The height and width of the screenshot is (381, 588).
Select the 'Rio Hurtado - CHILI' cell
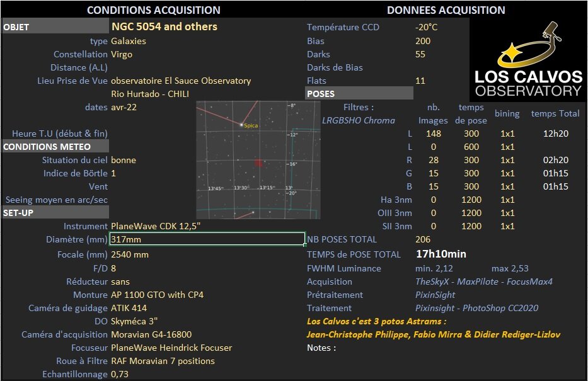click(150, 94)
